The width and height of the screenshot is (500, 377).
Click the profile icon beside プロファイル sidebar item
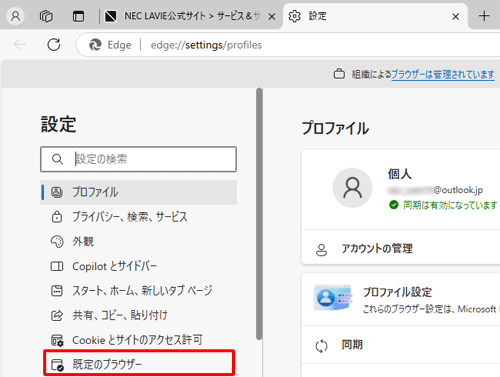point(57,192)
